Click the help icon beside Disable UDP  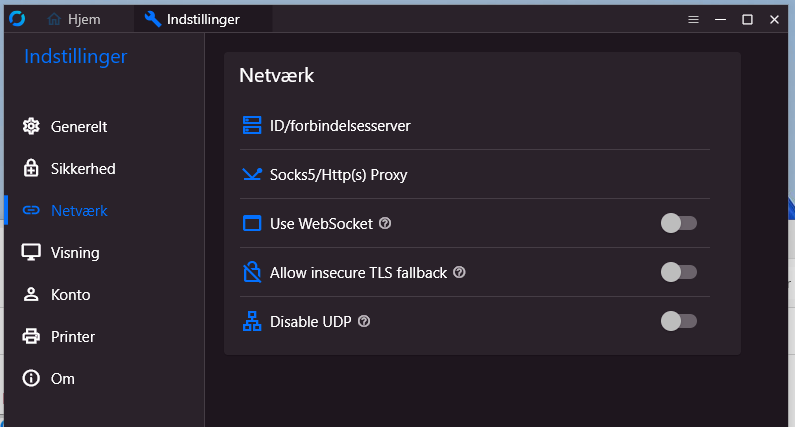[x=364, y=321]
